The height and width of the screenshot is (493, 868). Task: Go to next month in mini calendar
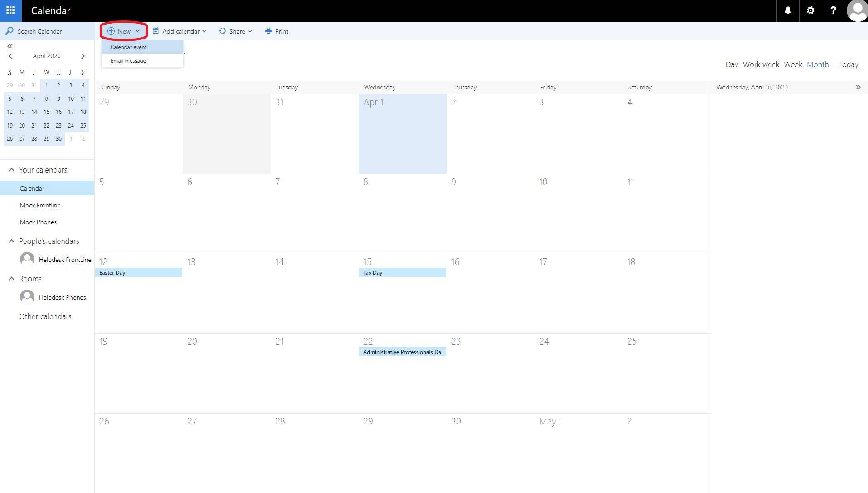click(x=83, y=56)
